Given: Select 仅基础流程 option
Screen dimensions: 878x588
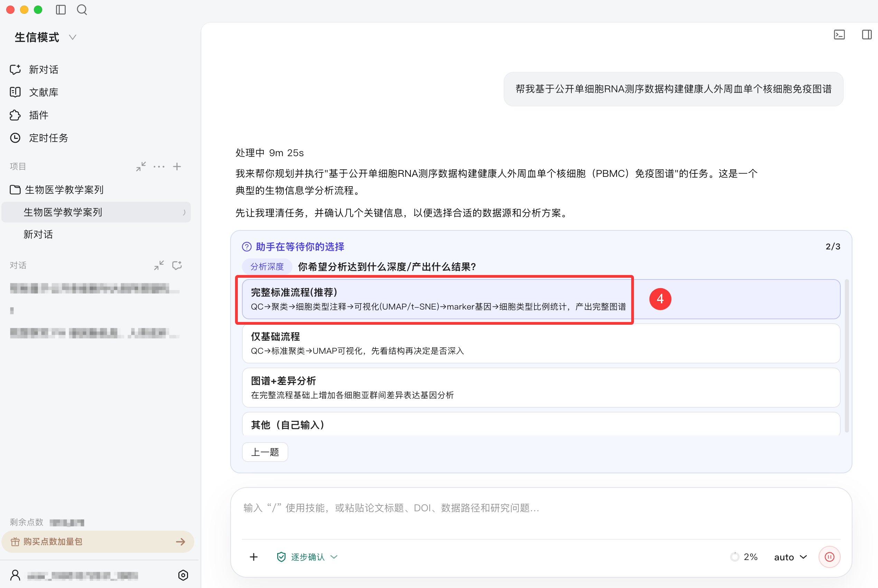Looking at the screenshot, I should [541, 343].
